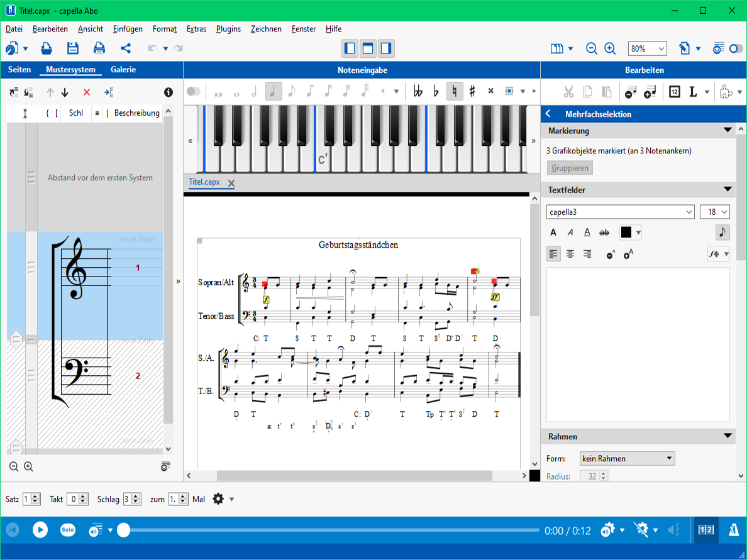Open the Form 'kein Rahmen' dropdown
Screen dimensions: 747x560
(626, 458)
